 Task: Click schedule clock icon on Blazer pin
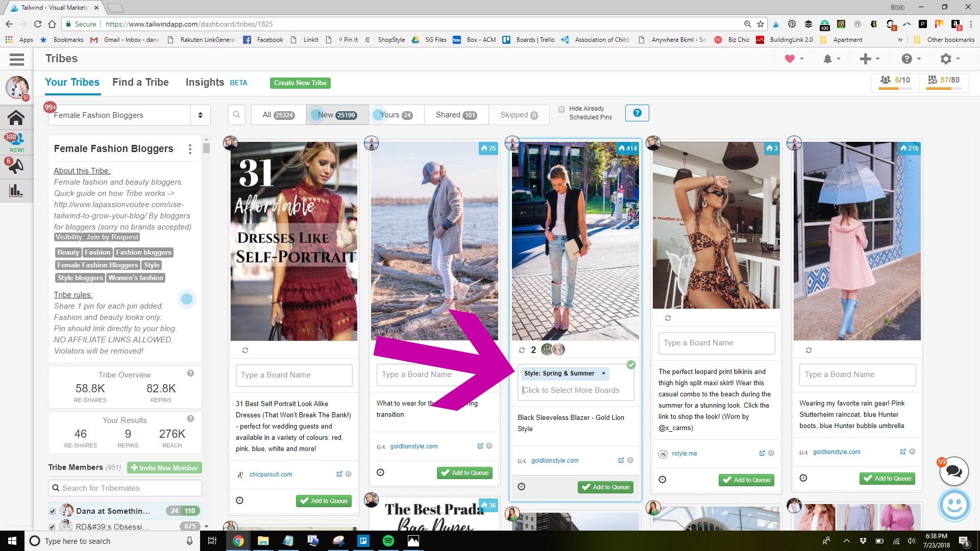(x=521, y=487)
